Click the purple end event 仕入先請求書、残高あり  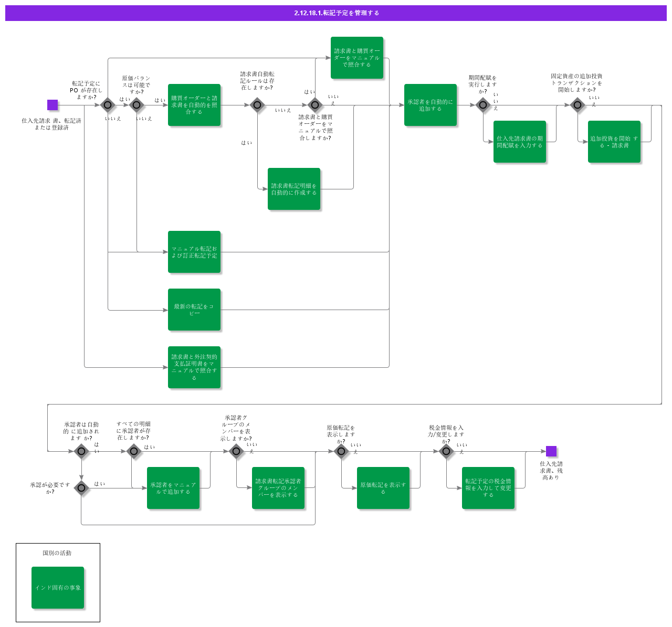[551, 451]
